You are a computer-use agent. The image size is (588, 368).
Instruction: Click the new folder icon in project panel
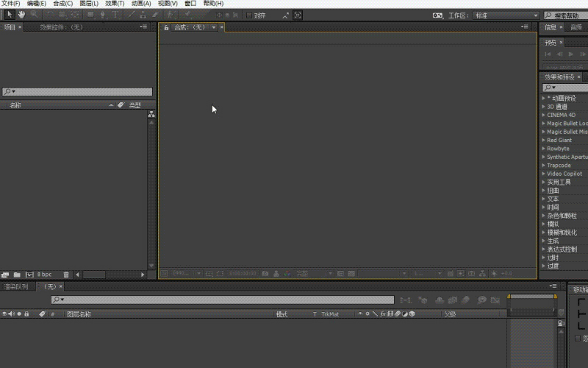pos(17,275)
